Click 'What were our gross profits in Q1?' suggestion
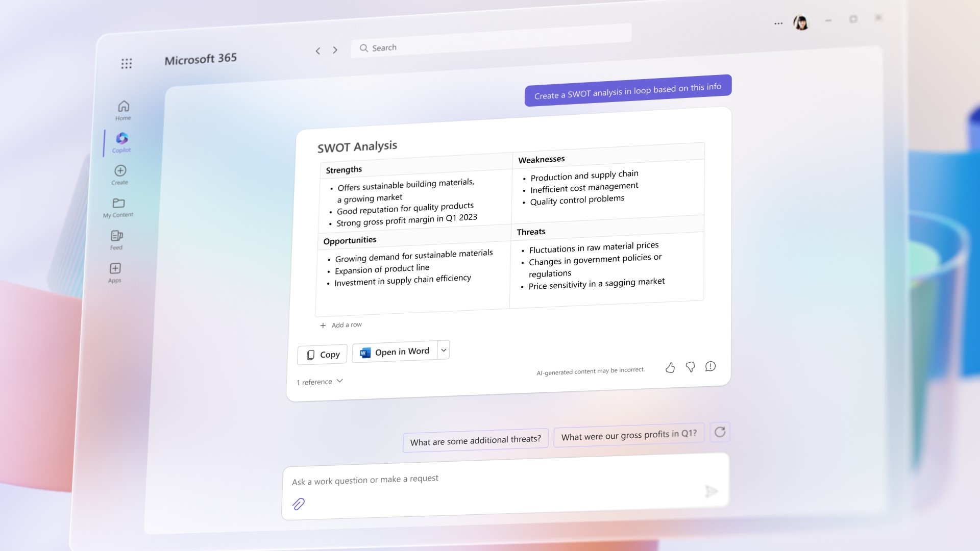980x551 pixels. tap(629, 433)
